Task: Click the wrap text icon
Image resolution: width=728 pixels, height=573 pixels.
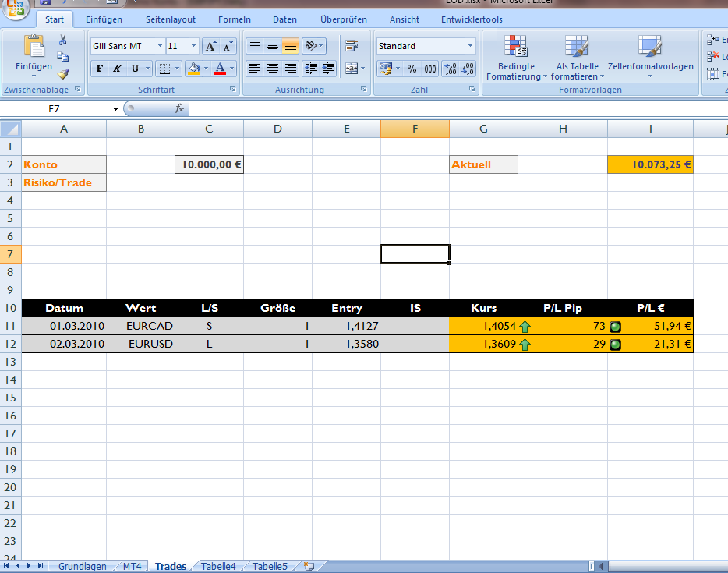Action: point(351,47)
